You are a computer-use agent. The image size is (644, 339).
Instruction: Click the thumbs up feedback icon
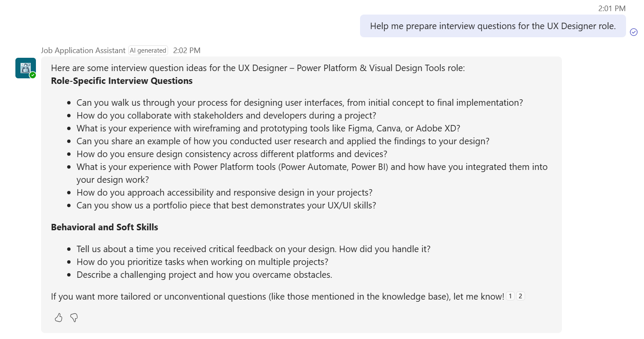click(x=59, y=318)
